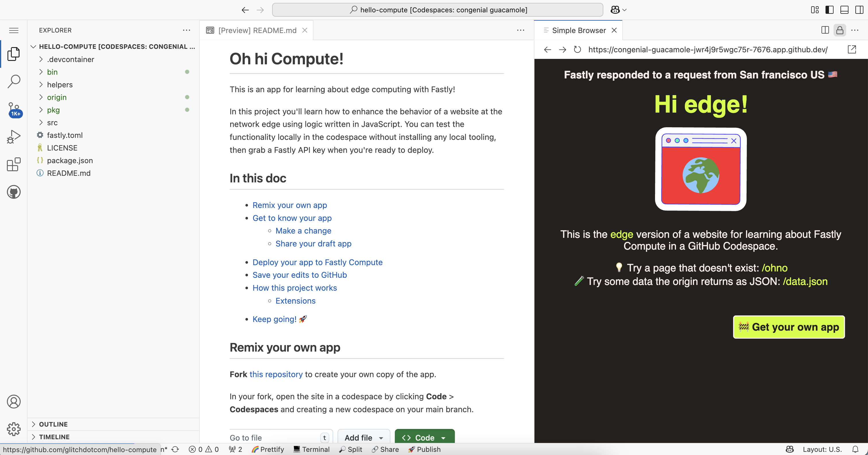Click Publish in the status bar
This screenshot has width=868, height=455.
point(424,449)
